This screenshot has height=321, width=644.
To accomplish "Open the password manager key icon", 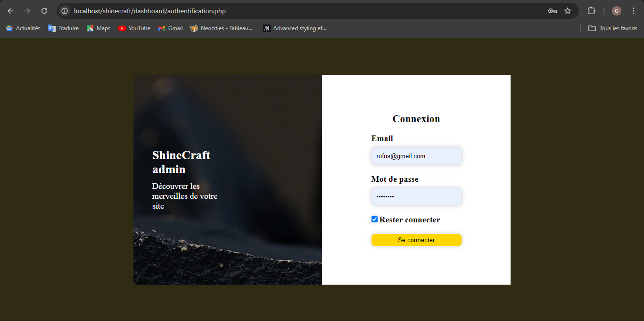I will coord(553,11).
